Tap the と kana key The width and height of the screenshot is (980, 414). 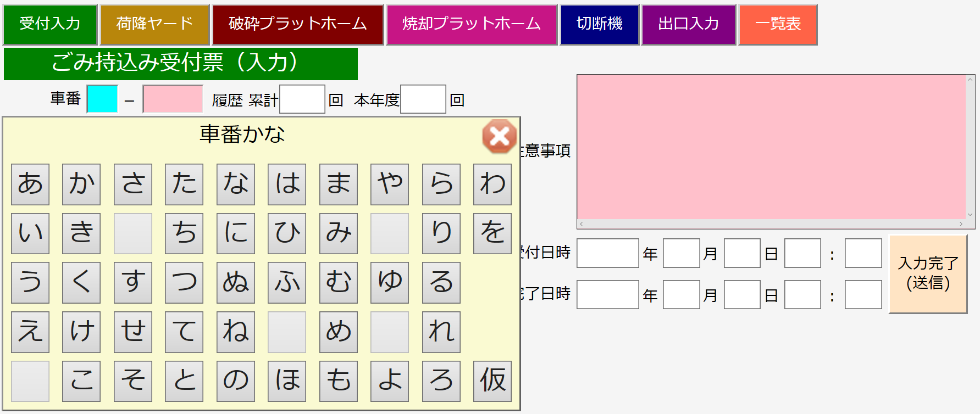[184, 381]
